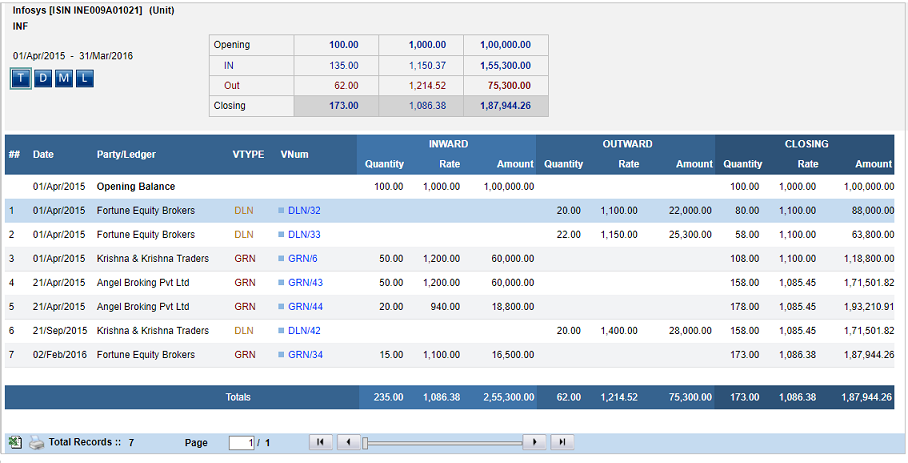
Task: Open voucher GRN/43
Action: tap(305, 282)
